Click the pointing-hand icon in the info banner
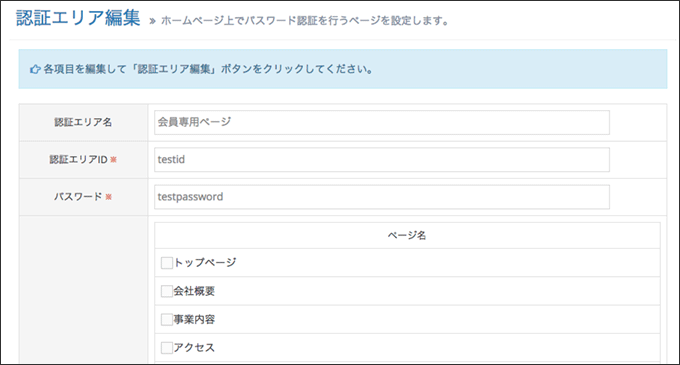Viewport: 680px width, 365px height. click(x=35, y=69)
